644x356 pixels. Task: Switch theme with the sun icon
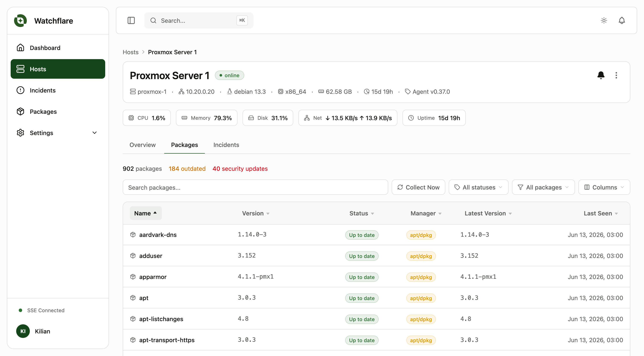pyautogui.click(x=604, y=20)
